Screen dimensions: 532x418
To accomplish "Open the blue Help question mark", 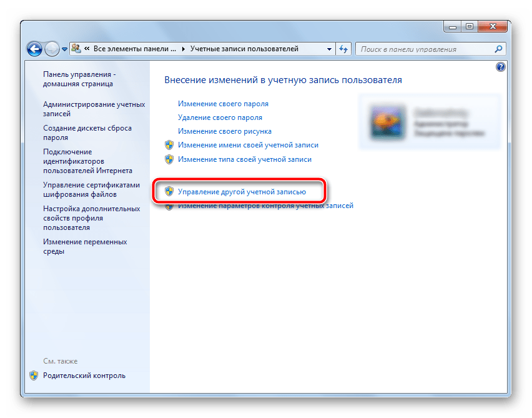I will (500, 67).
